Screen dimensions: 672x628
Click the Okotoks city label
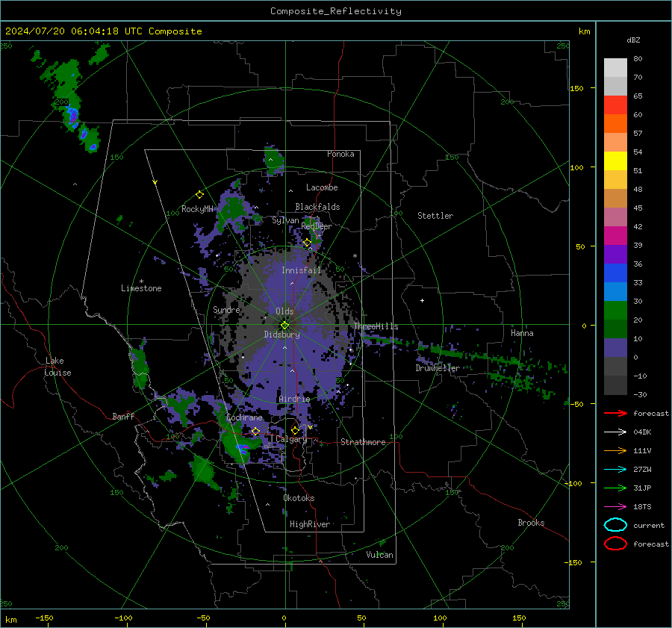tap(299, 498)
